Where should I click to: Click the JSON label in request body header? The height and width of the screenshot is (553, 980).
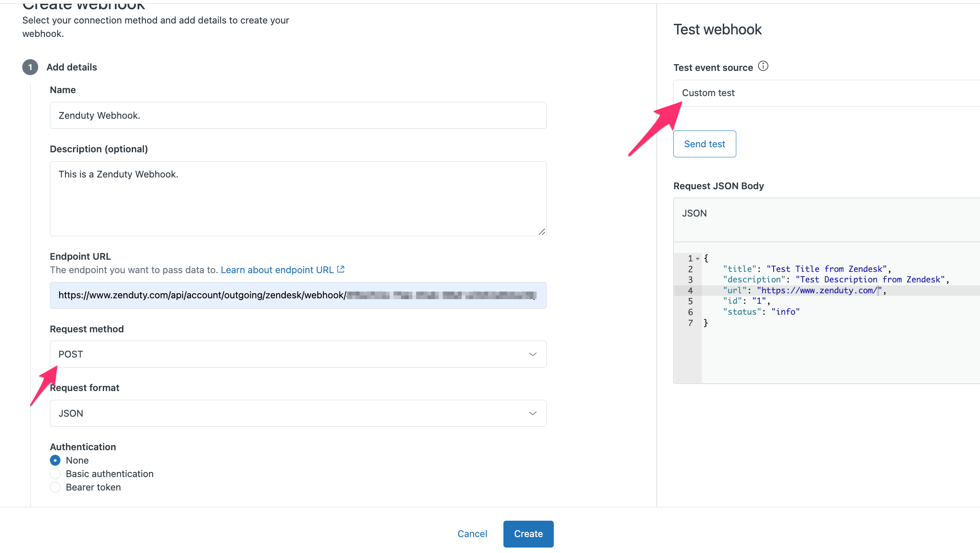694,213
